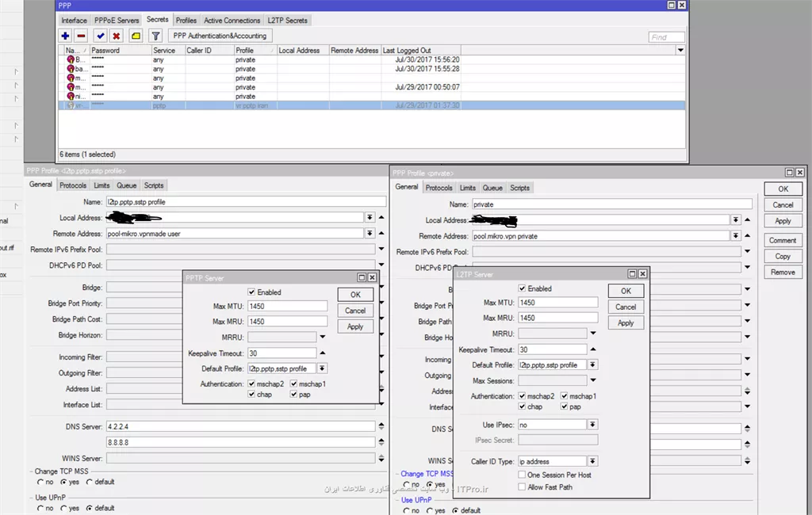The width and height of the screenshot is (812, 515).
Task: Select the highlighted pptp secret row
Action: point(372,105)
